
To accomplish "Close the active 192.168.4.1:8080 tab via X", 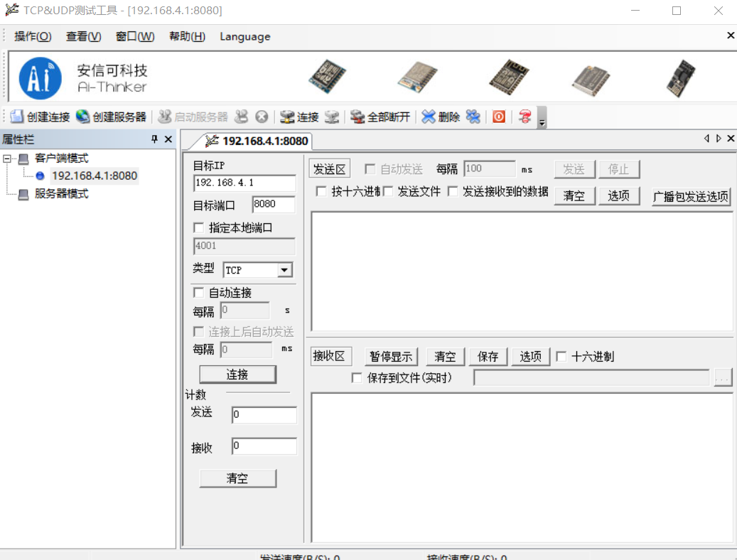I will click(x=731, y=139).
